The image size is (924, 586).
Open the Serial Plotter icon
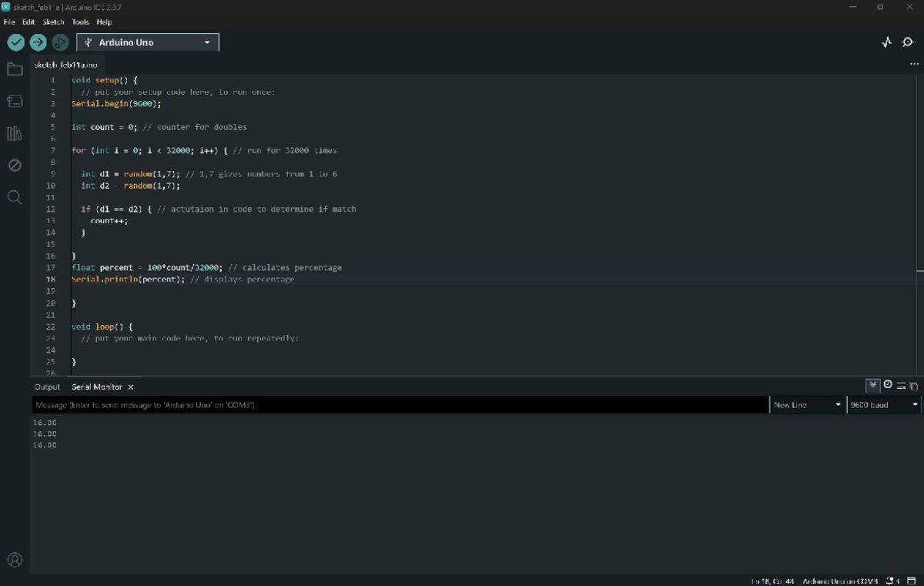[x=886, y=42]
